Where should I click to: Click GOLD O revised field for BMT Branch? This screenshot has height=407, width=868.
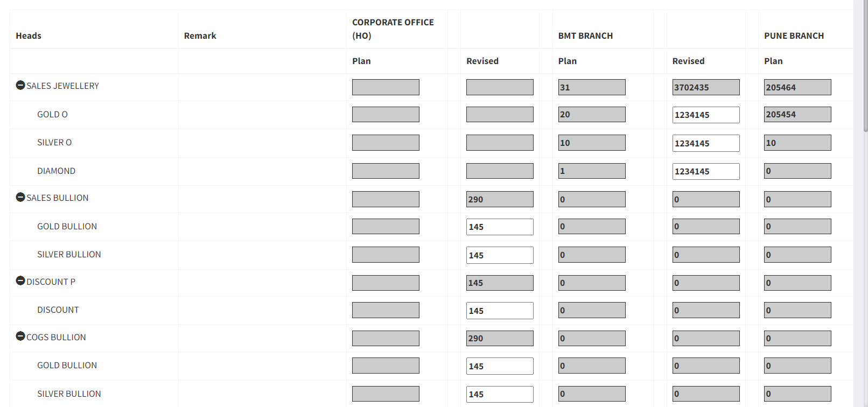[x=705, y=115]
